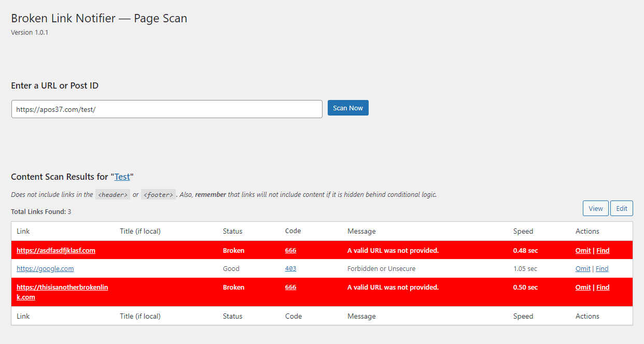
Task: Click the Message column header in table footer
Action: pyautogui.click(x=361, y=316)
